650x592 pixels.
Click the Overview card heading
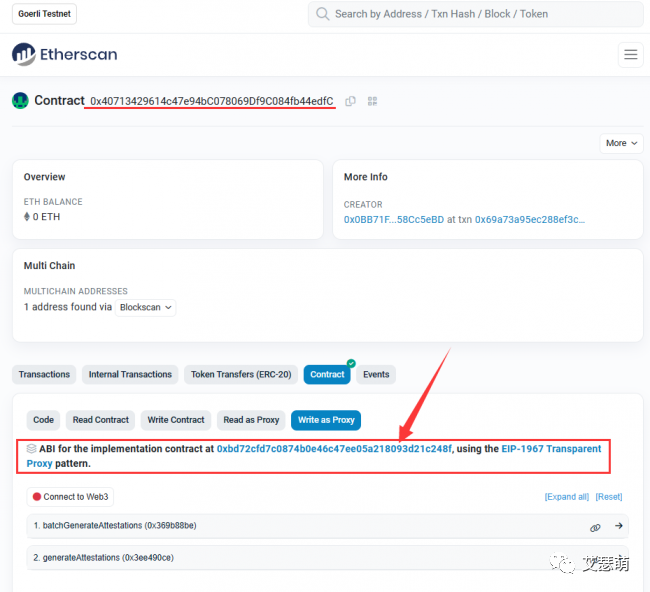(x=44, y=177)
